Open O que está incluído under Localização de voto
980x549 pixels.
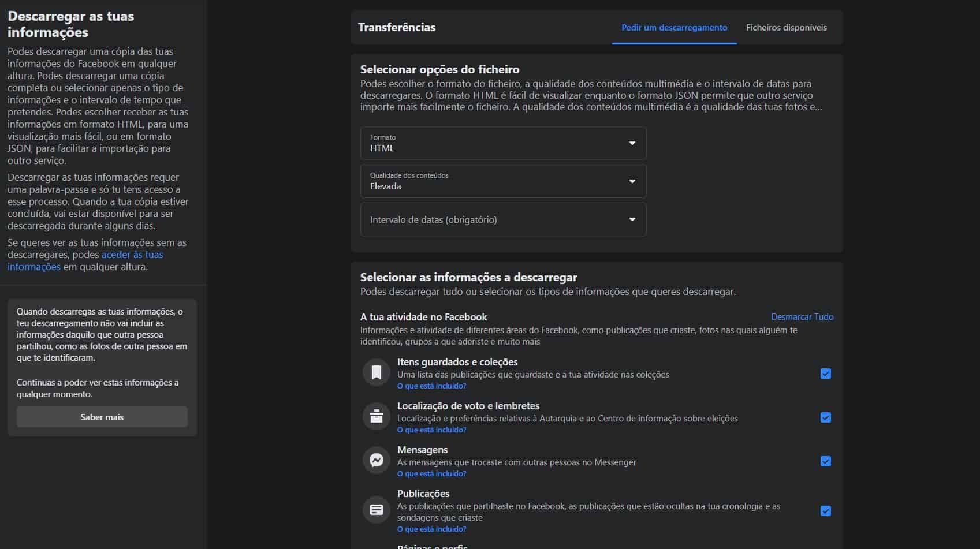[431, 430]
